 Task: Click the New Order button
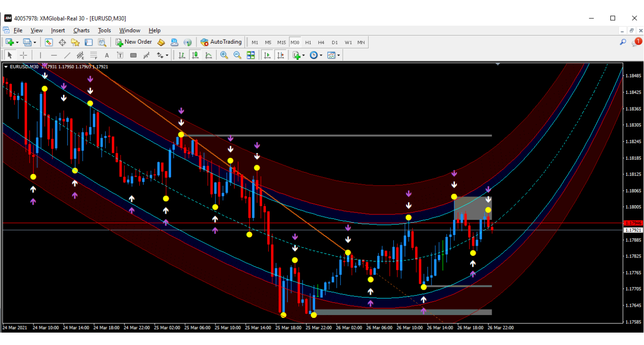click(133, 42)
